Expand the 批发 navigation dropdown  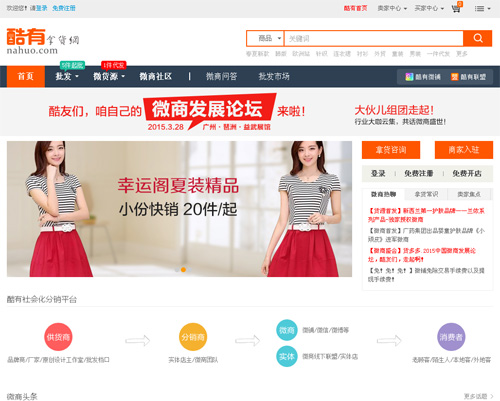[x=67, y=76]
